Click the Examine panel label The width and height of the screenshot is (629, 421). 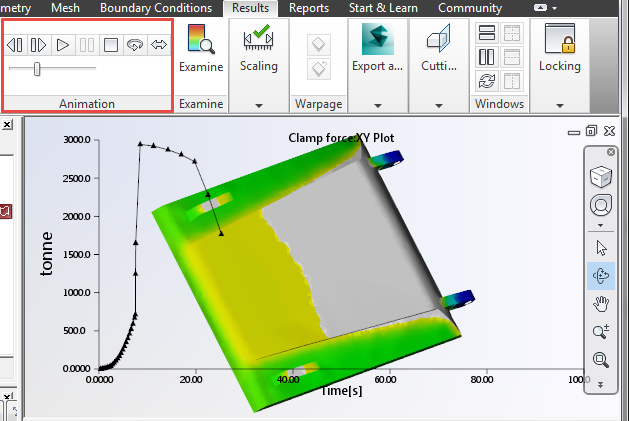tap(201, 104)
